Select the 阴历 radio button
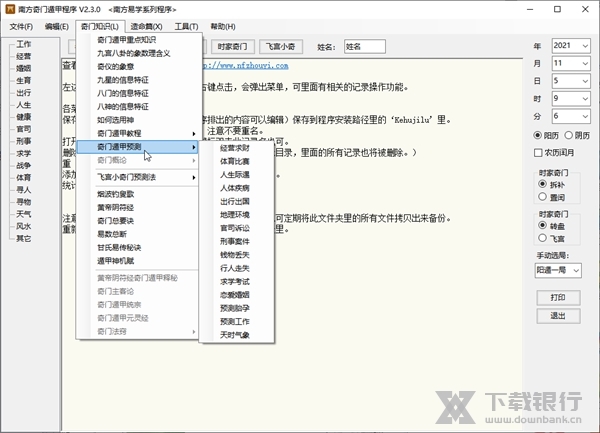600x433 pixels. point(568,135)
